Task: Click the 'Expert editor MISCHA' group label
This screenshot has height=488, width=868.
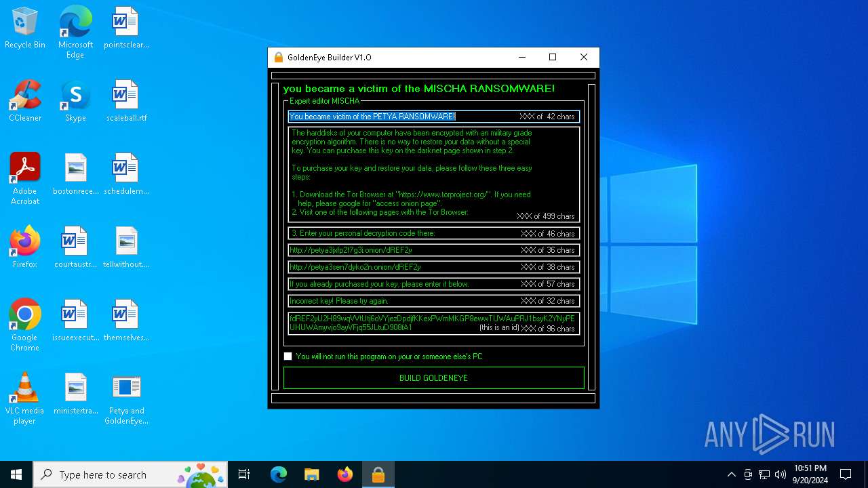Action: 324,102
